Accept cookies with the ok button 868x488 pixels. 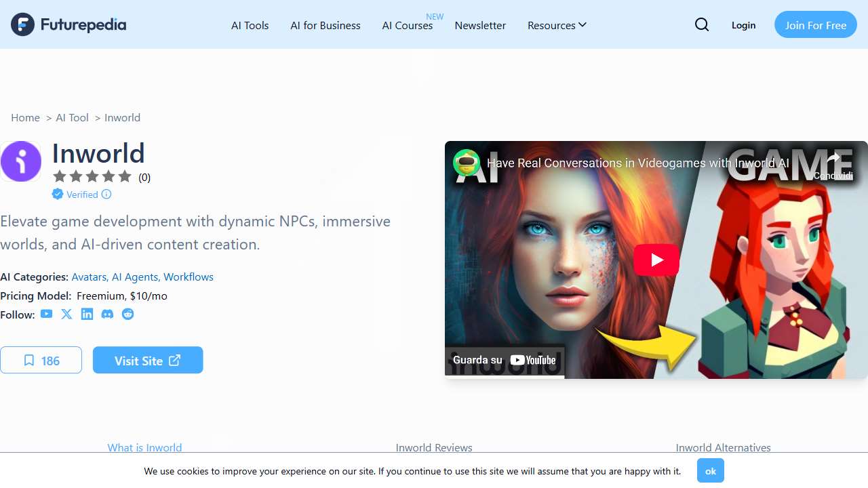710,470
